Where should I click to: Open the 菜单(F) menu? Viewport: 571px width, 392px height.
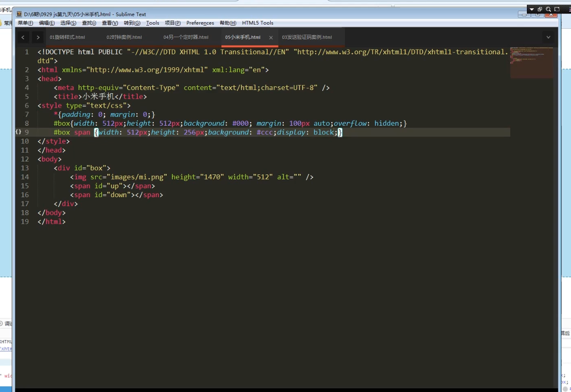click(26, 23)
